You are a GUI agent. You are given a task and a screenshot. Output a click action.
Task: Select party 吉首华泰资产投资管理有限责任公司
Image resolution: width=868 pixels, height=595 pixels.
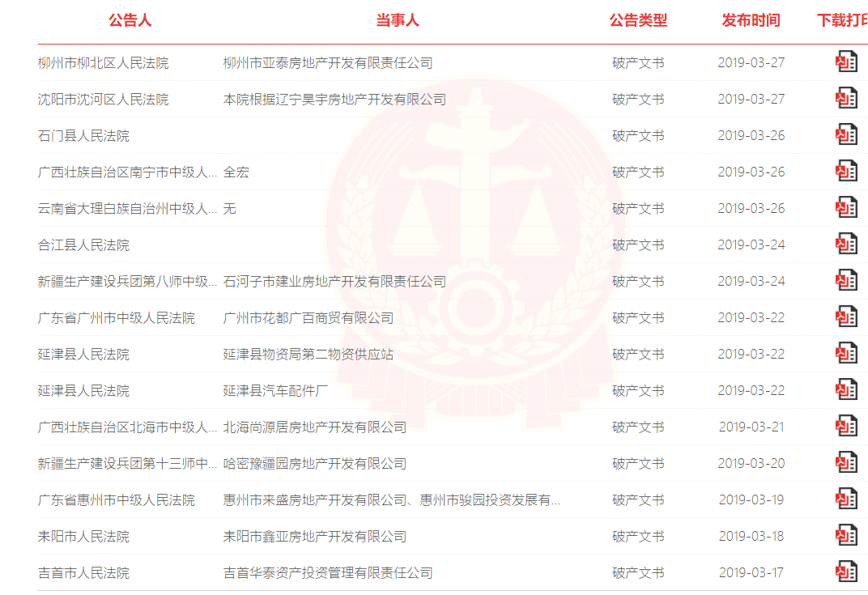[328, 573]
